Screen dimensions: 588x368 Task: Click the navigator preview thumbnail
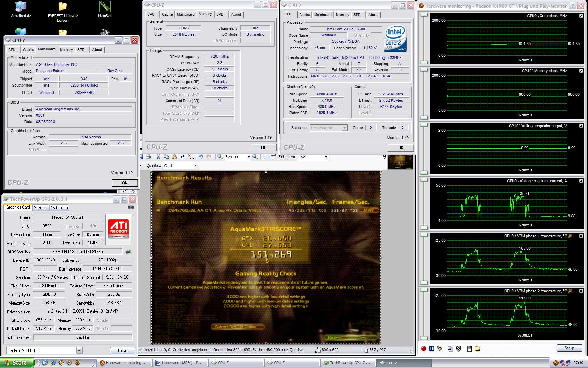[400, 162]
